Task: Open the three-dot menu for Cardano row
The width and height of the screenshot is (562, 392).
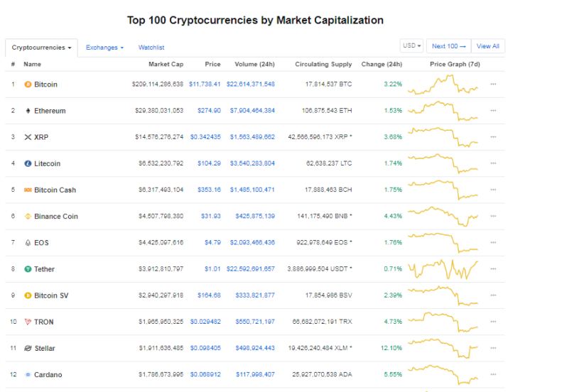Action: pyautogui.click(x=493, y=374)
